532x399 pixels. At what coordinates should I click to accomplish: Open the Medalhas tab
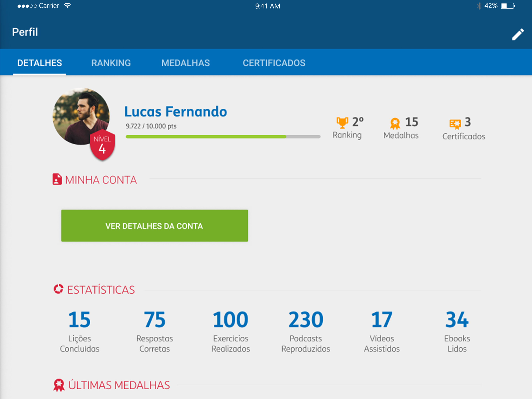tap(185, 63)
